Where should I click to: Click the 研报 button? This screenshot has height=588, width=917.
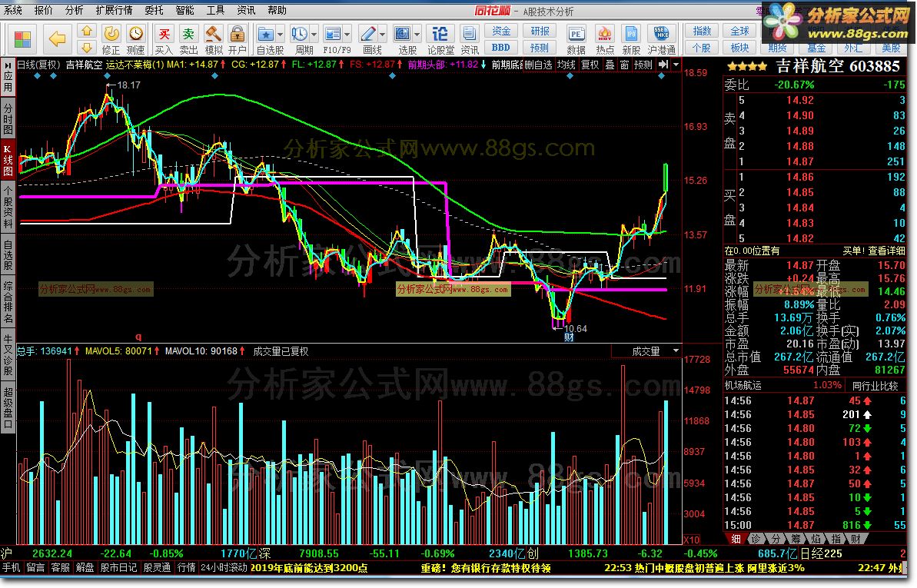click(x=540, y=31)
